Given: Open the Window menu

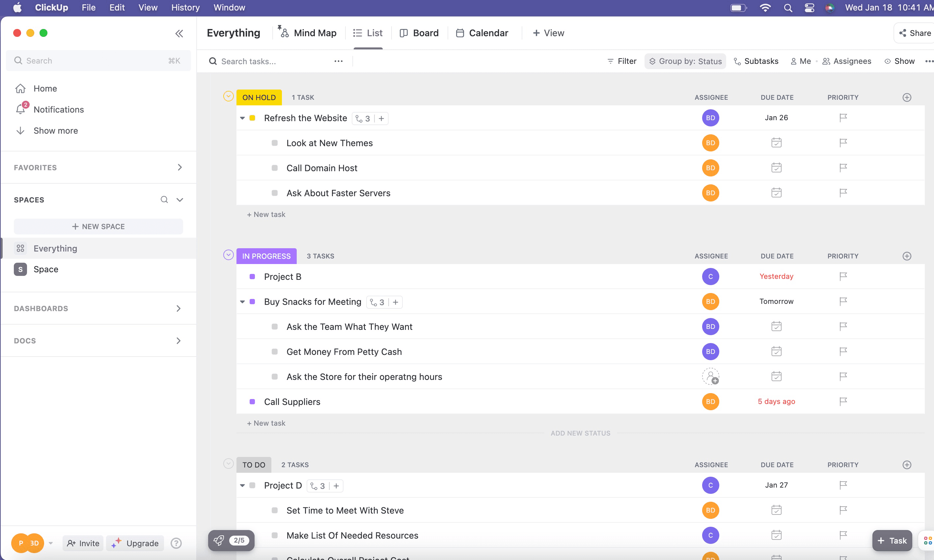Looking at the screenshot, I should pyautogui.click(x=229, y=8).
